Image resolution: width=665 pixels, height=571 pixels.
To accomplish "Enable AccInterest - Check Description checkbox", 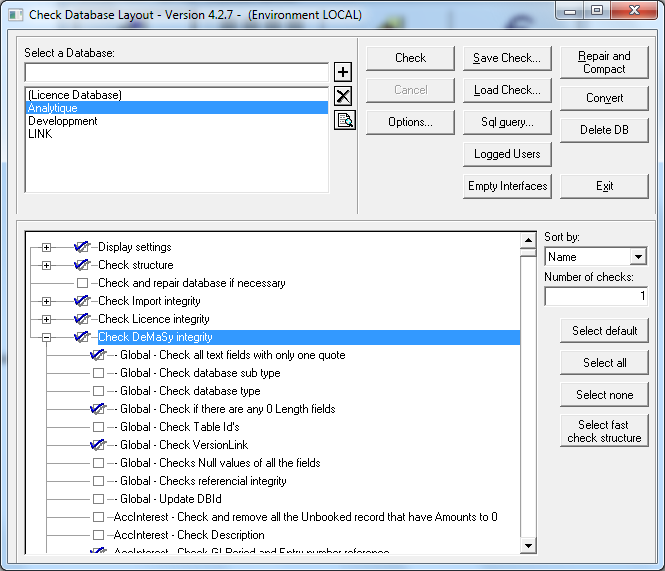I will tap(98, 535).
